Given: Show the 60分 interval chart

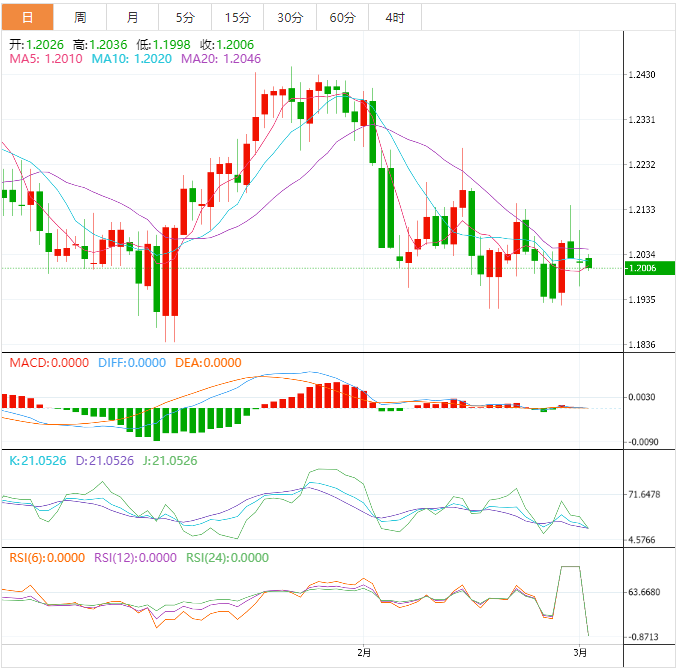Looking at the screenshot, I should pyautogui.click(x=342, y=18).
